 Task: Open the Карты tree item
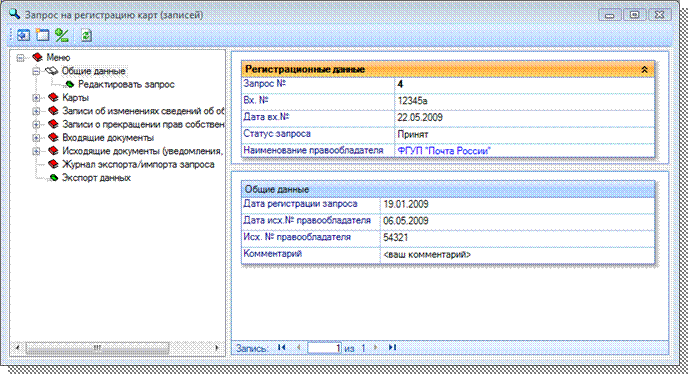(x=75, y=97)
